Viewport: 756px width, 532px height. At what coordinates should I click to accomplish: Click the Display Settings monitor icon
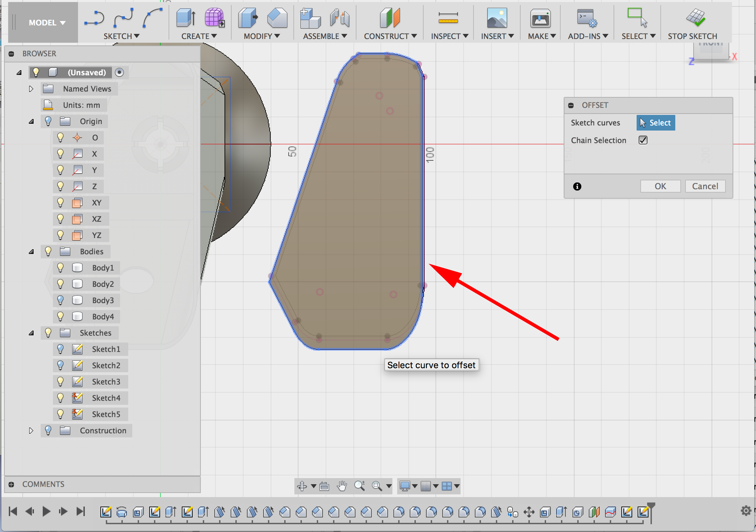click(x=405, y=486)
